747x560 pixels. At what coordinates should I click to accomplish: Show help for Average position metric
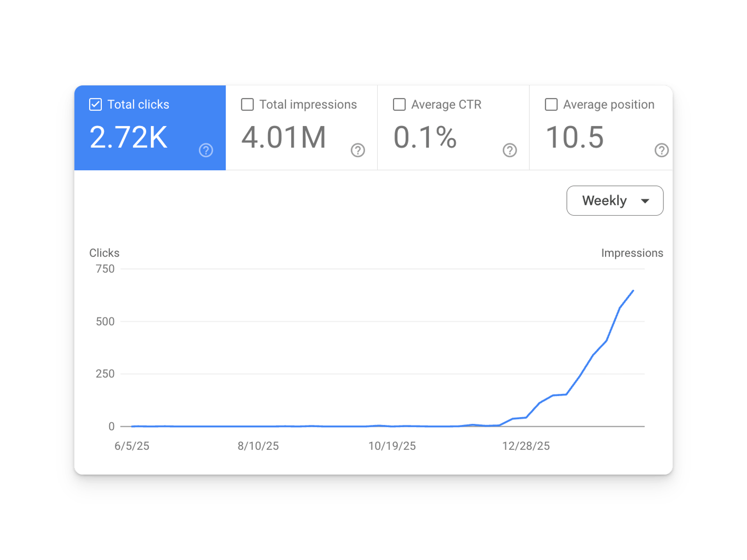(x=661, y=150)
